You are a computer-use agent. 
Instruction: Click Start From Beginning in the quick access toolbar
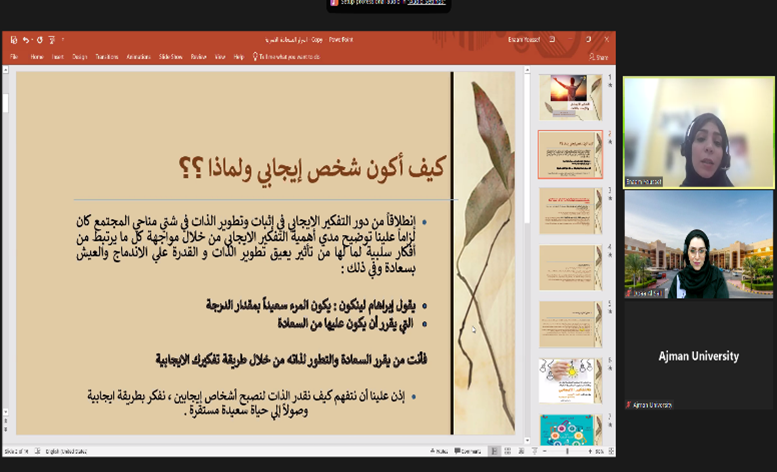(50, 40)
